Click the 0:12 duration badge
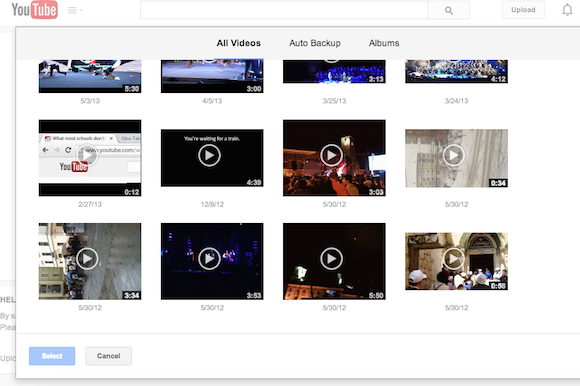 pos(132,192)
